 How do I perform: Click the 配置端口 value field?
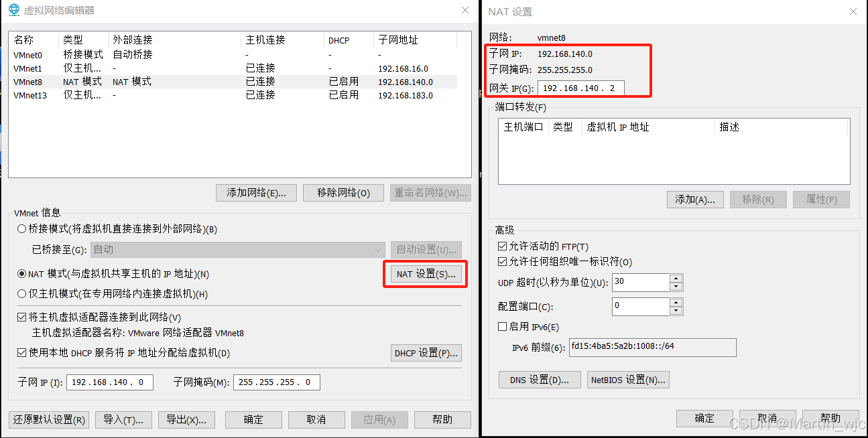click(641, 307)
